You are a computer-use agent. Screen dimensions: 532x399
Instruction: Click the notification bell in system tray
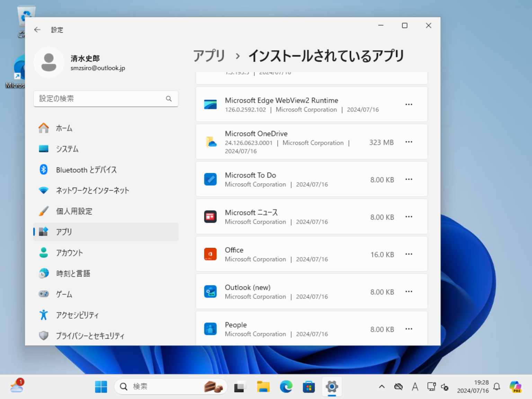click(497, 387)
